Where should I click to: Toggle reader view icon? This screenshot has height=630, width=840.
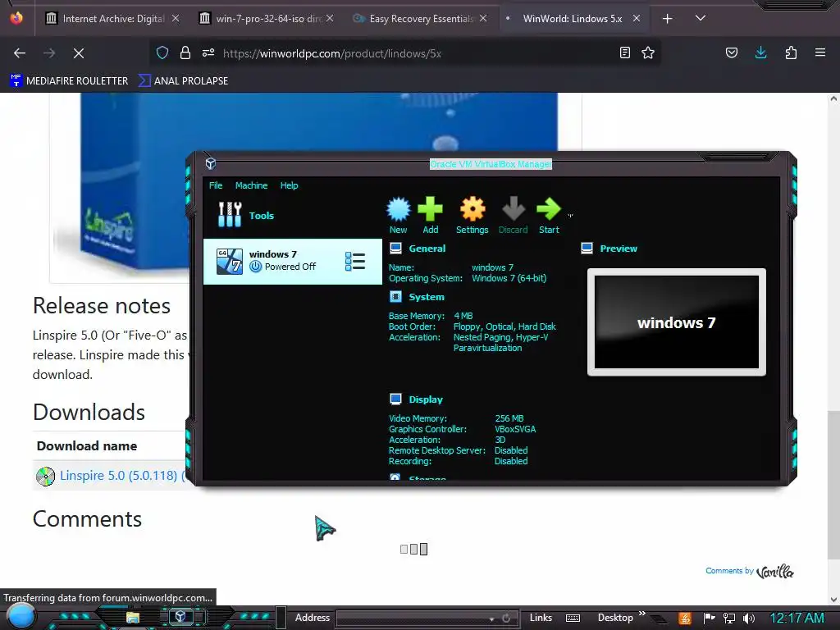point(624,52)
